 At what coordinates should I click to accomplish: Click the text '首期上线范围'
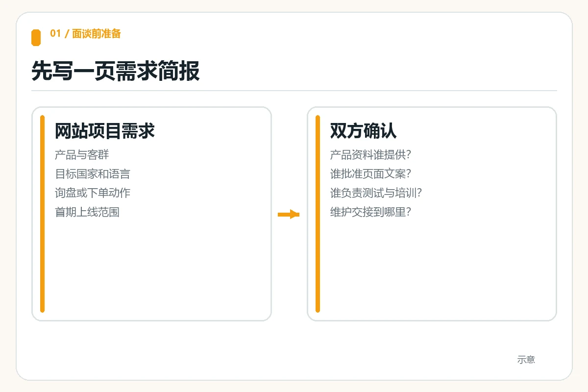click(x=87, y=212)
